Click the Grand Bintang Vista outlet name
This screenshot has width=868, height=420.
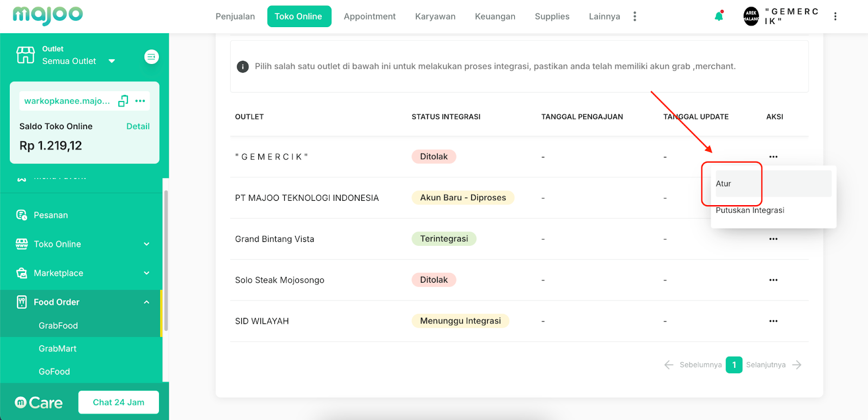pos(275,239)
